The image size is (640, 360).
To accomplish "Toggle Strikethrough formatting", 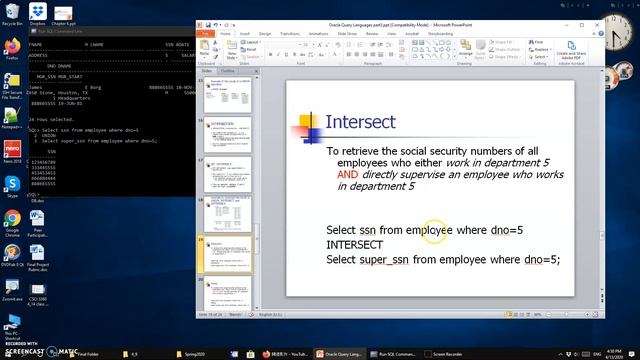I will [302, 54].
